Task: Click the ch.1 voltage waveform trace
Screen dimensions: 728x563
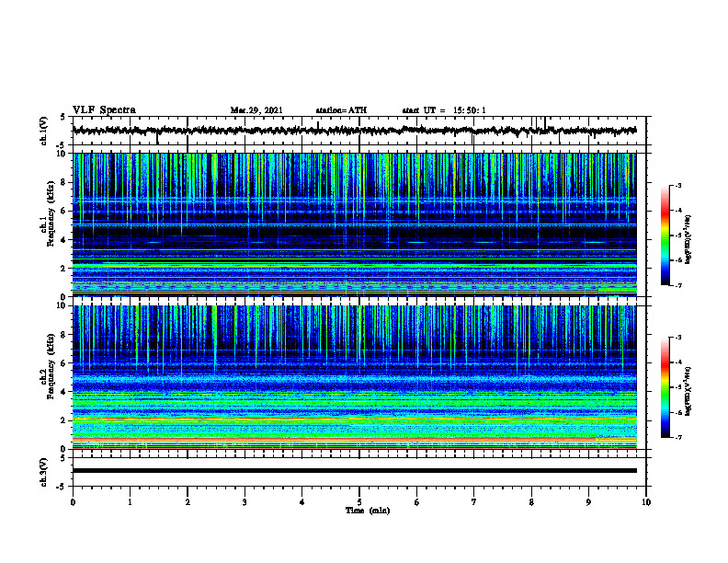Action: click(x=354, y=131)
